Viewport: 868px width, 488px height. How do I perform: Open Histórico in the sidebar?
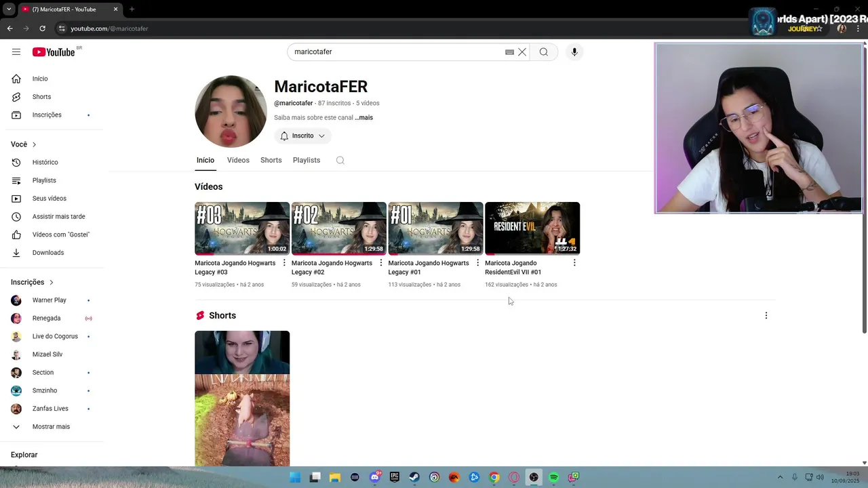click(52, 162)
